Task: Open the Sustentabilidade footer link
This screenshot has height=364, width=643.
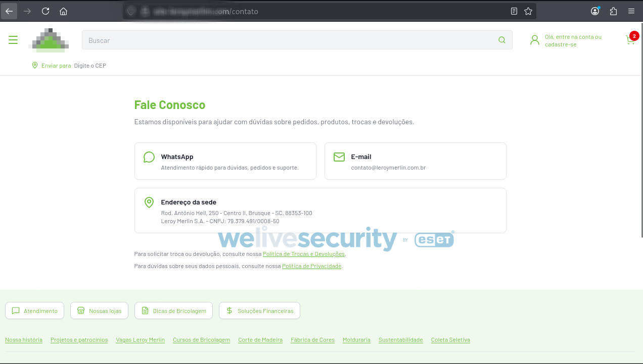Action: [401, 340]
